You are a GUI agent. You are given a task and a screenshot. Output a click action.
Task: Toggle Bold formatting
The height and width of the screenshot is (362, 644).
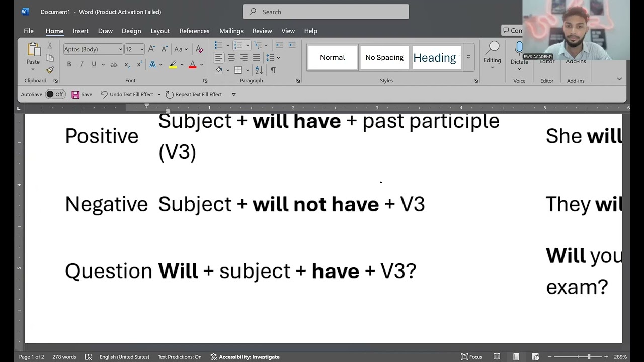coord(69,64)
